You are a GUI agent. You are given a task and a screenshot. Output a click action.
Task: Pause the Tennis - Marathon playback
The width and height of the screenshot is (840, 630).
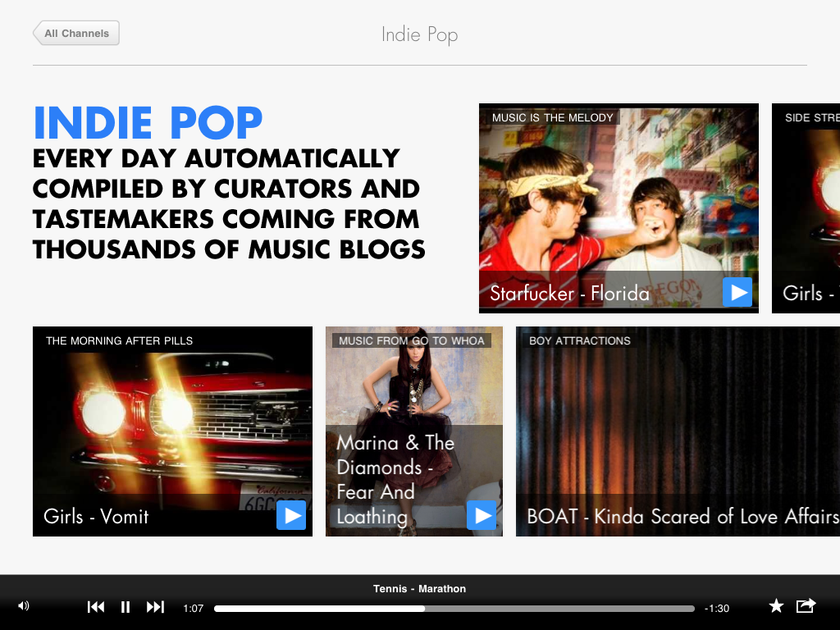[126, 607]
